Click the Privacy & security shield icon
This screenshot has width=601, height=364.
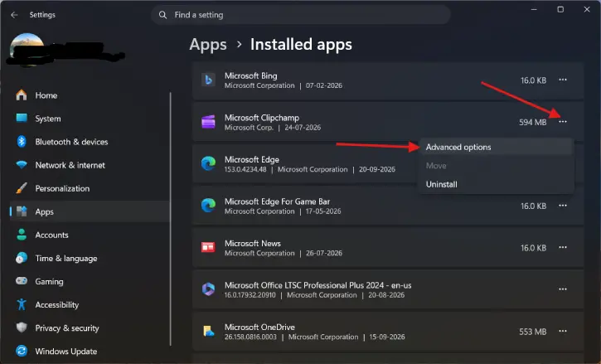click(x=22, y=328)
